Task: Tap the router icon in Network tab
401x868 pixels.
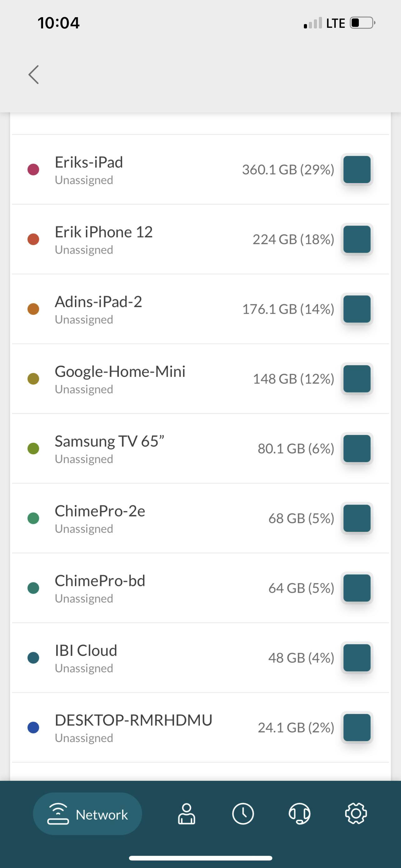Action: tap(58, 814)
